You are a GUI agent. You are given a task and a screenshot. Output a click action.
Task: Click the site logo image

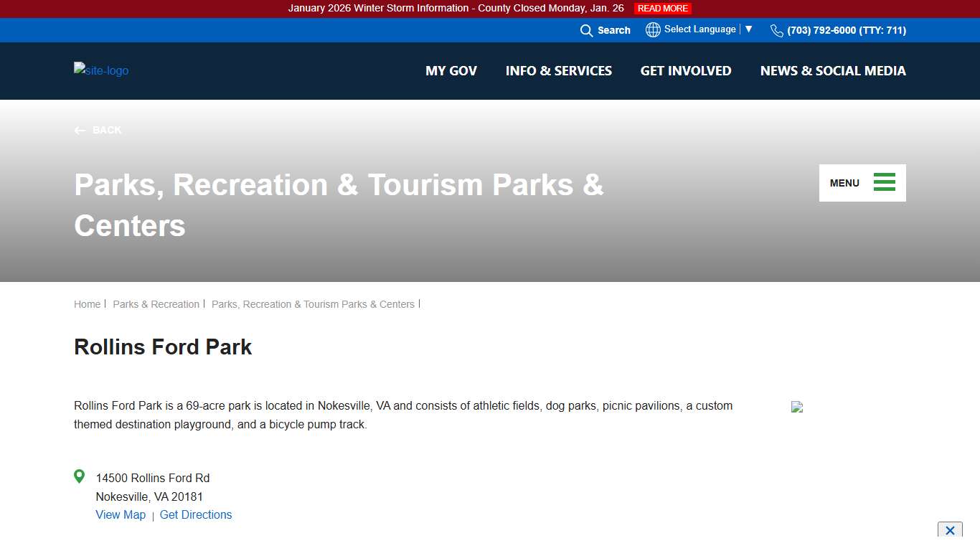coord(101,70)
